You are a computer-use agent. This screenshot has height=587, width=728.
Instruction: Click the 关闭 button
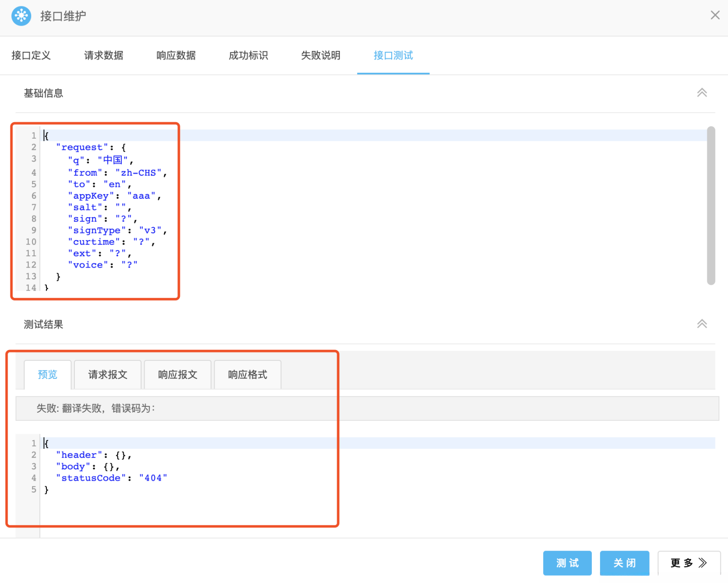pos(624,563)
